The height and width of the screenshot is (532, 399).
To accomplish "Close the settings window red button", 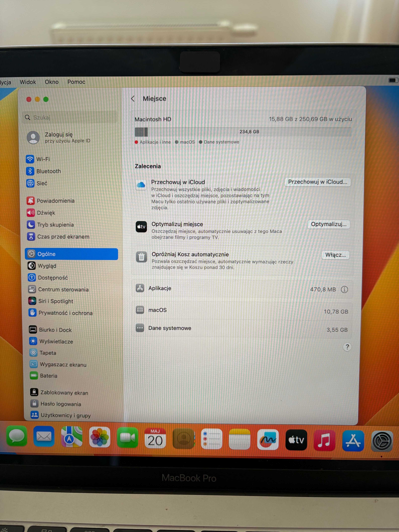I will (x=29, y=99).
